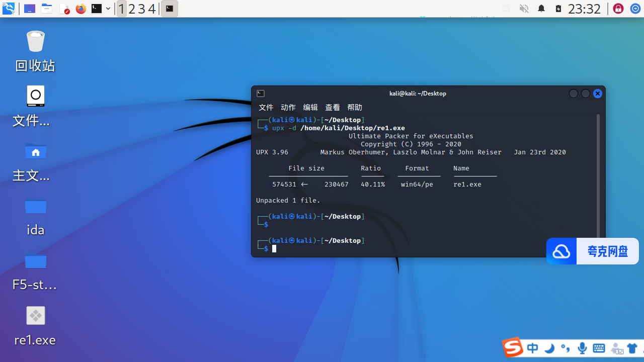
Task: Click the upx -d command line text
Action: tap(339, 128)
